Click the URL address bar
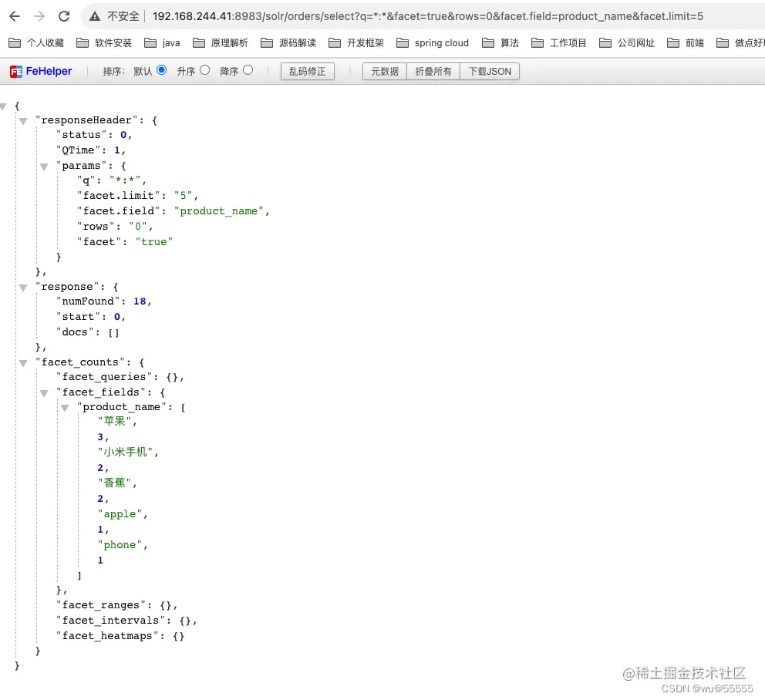 point(428,17)
